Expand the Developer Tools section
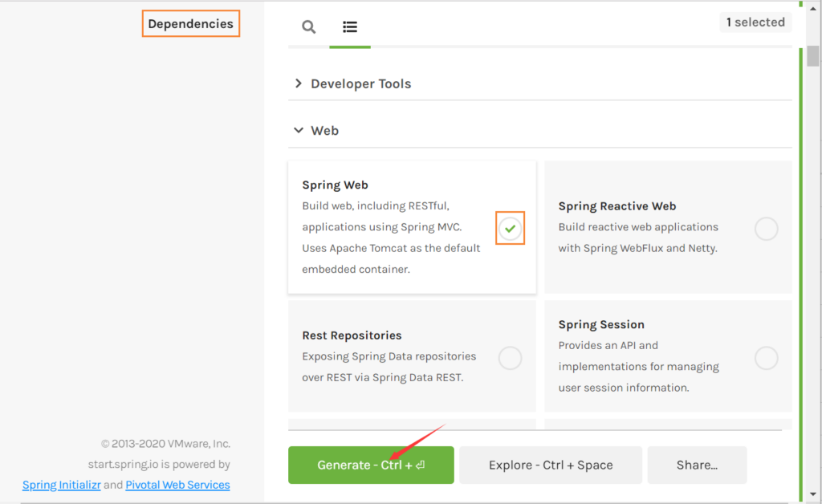The image size is (822, 504). click(299, 83)
